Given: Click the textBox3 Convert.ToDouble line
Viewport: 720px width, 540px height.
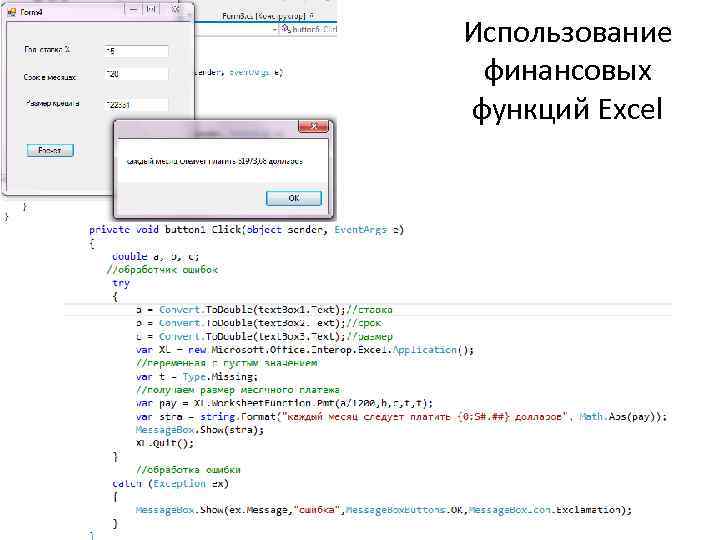Looking at the screenshot, I should 264,336.
